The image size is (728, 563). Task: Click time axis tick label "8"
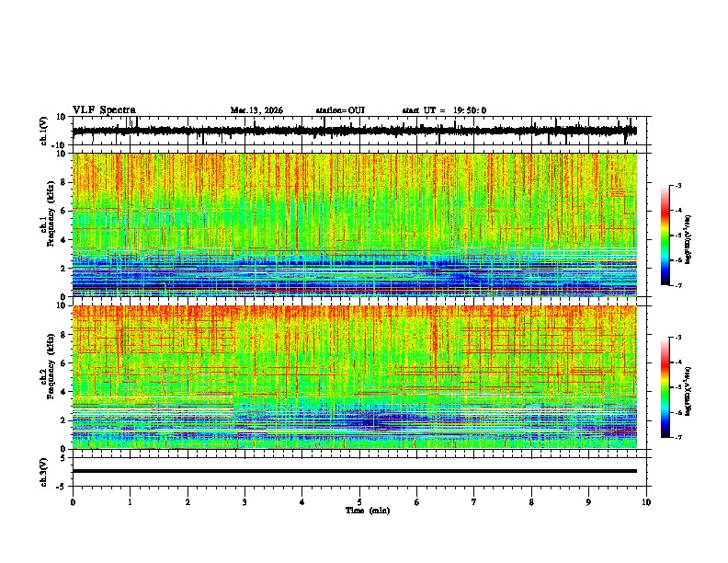(x=531, y=502)
